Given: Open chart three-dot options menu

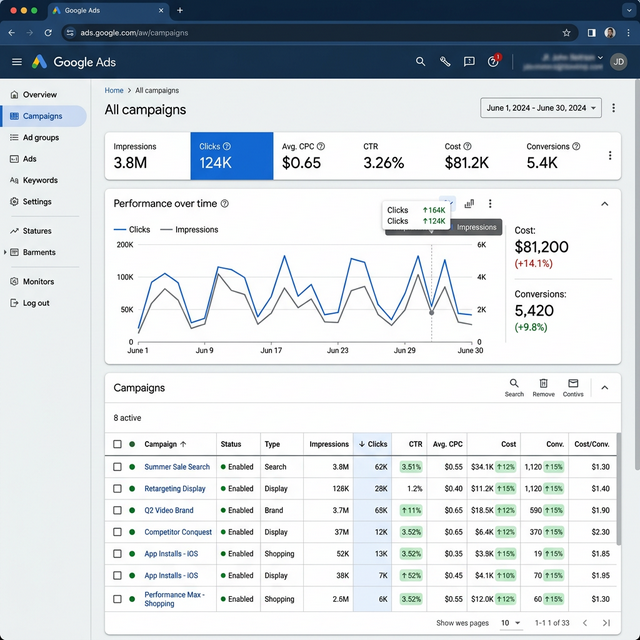Looking at the screenshot, I should tap(490, 203).
